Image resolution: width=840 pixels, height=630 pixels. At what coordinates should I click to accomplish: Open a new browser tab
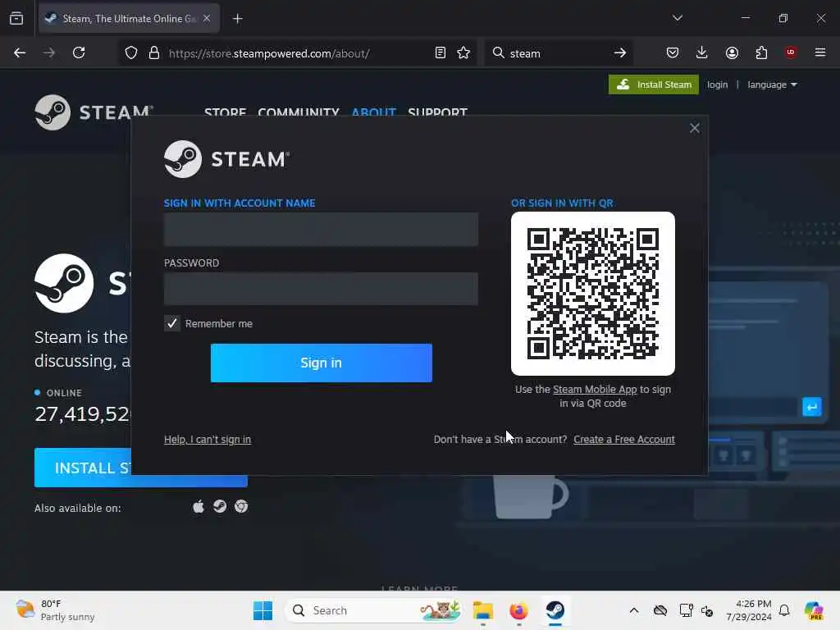click(x=237, y=19)
